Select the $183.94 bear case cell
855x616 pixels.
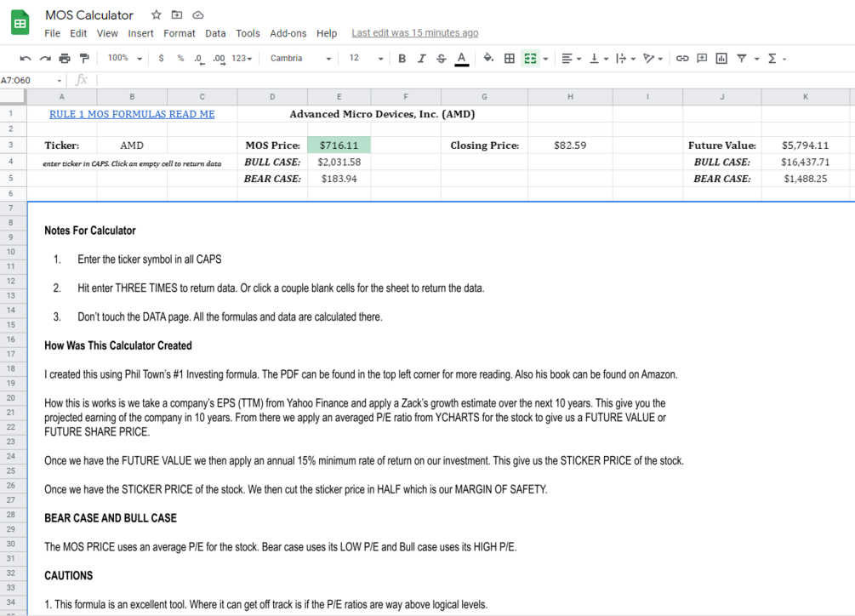339,179
